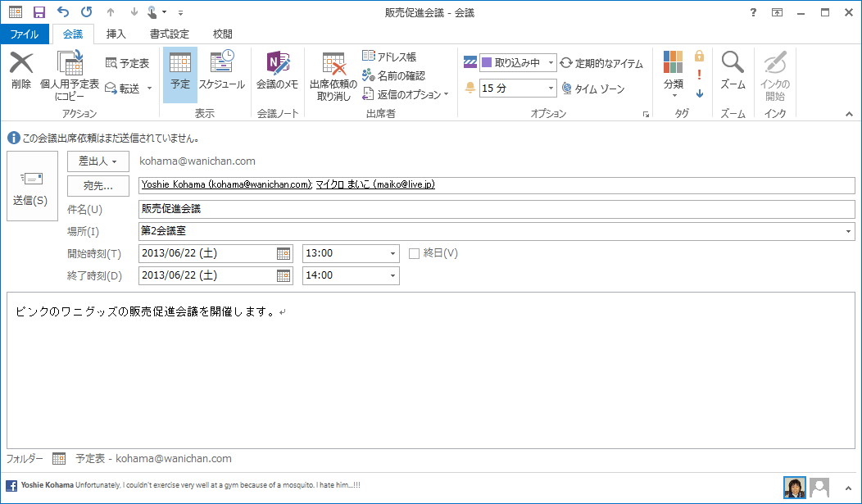
Task: Open the ファイル tab
Action: click(25, 34)
